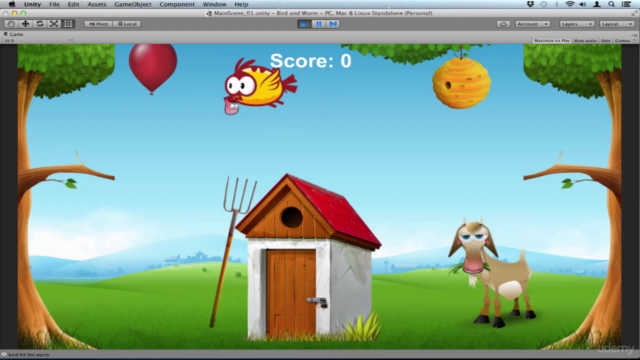Toggle Pivot handle position
This screenshot has width=640, height=360.
99,24
